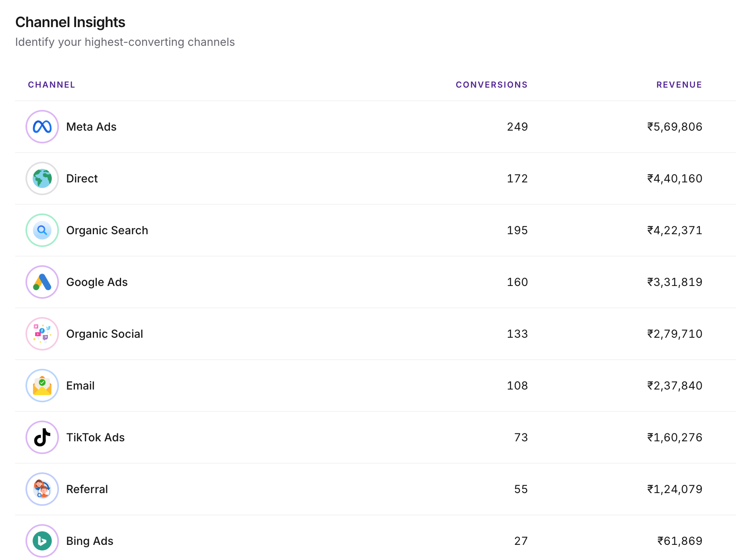Click Organic Social conversions value 133
The image size is (736, 560).
(x=517, y=334)
